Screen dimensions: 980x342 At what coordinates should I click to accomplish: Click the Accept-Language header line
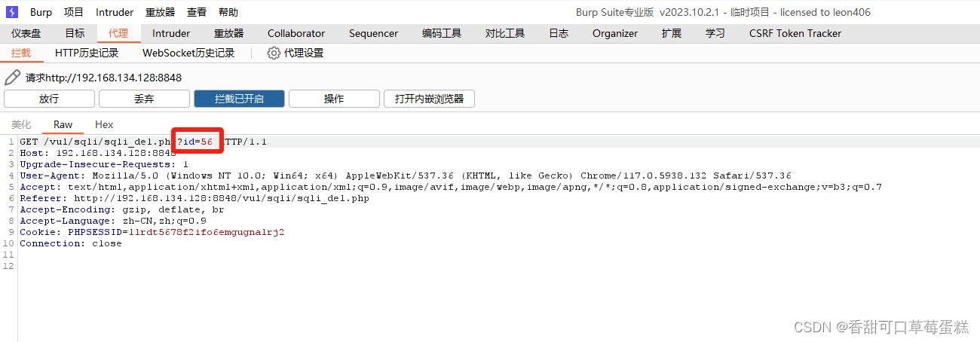click(x=113, y=221)
